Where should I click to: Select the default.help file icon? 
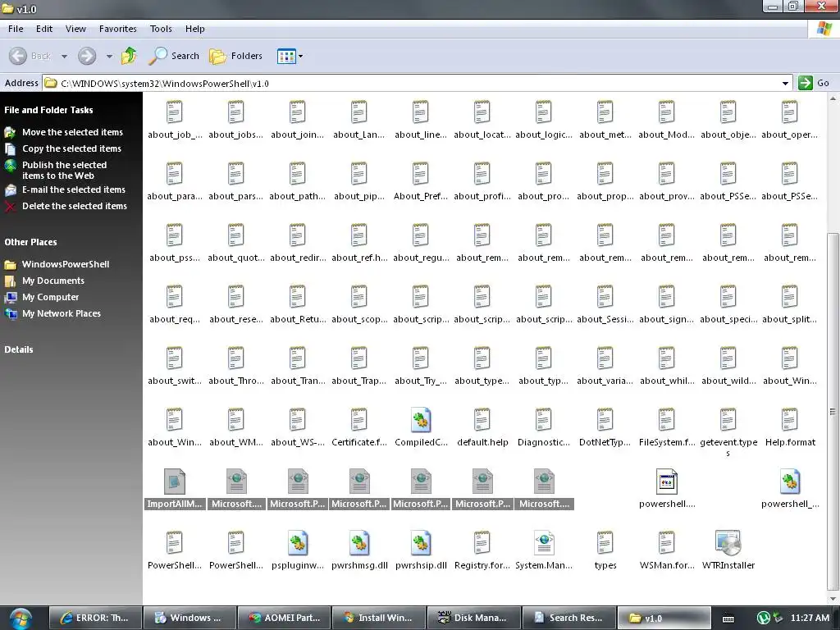[482, 420]
